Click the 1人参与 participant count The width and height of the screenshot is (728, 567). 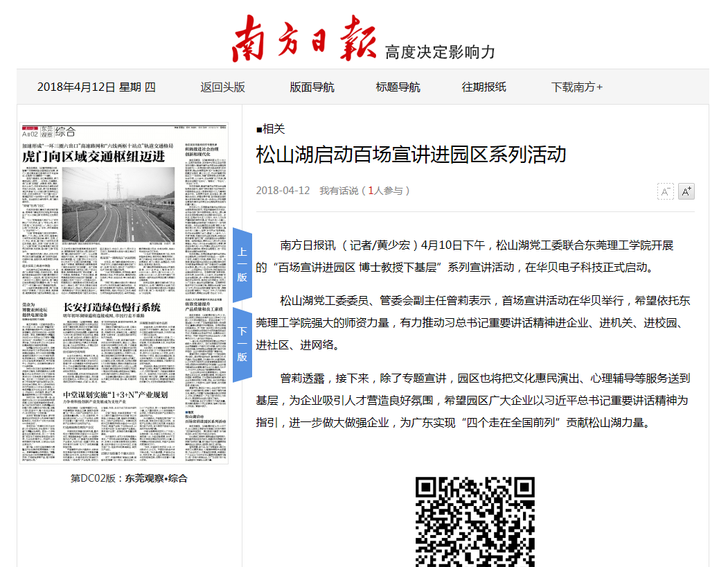pos(389,191)
